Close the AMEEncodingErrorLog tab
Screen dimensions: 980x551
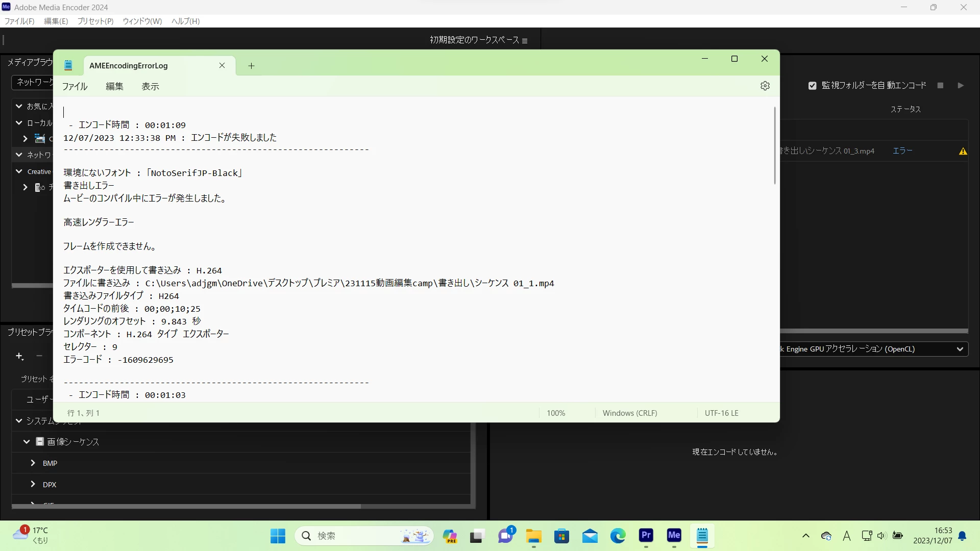click(222, 65)
